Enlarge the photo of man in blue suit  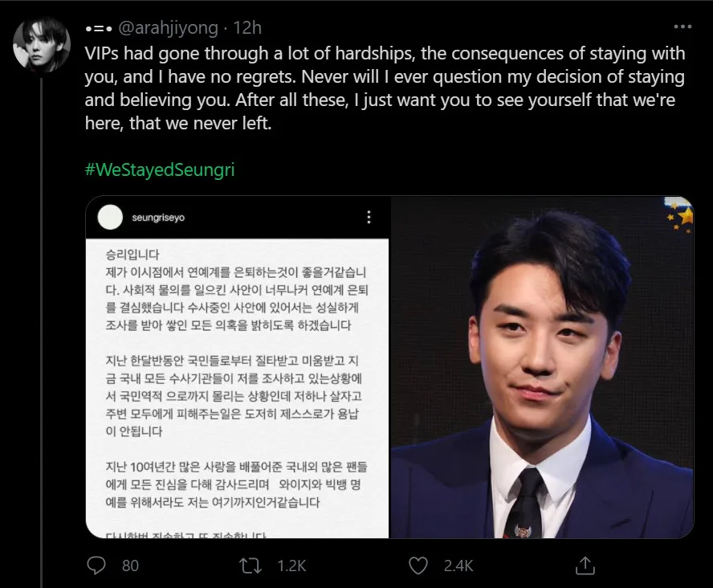[x=542, y=367]
